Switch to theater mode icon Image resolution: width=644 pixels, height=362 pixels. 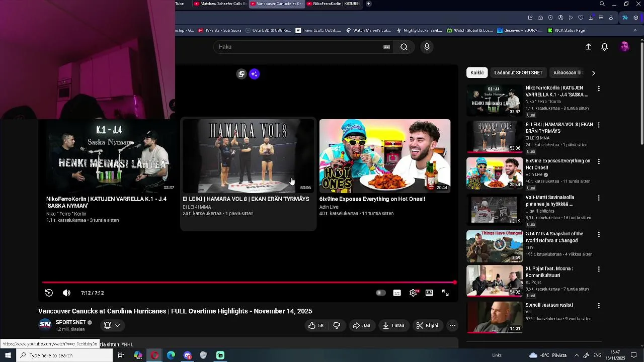click(x=429, y=293)
